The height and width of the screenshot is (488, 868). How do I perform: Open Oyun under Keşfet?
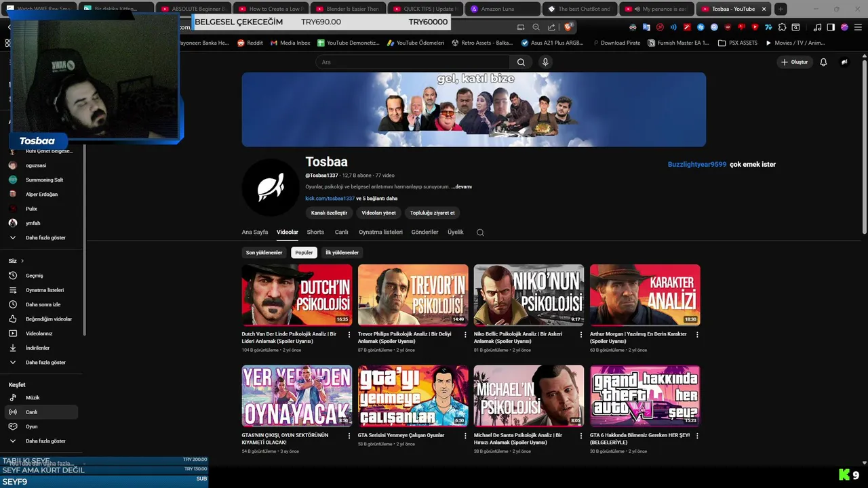click(42, 427)
